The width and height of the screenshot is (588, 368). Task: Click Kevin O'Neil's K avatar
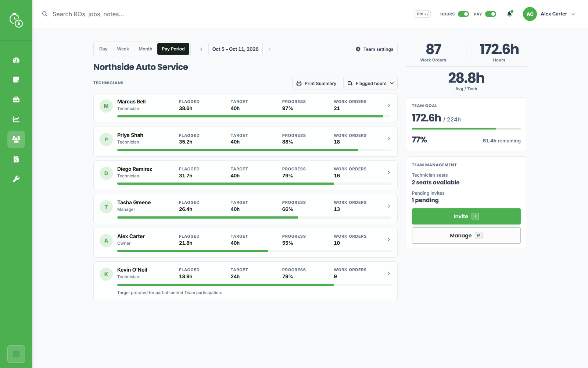pyautogui.click(x=106, y=274)
